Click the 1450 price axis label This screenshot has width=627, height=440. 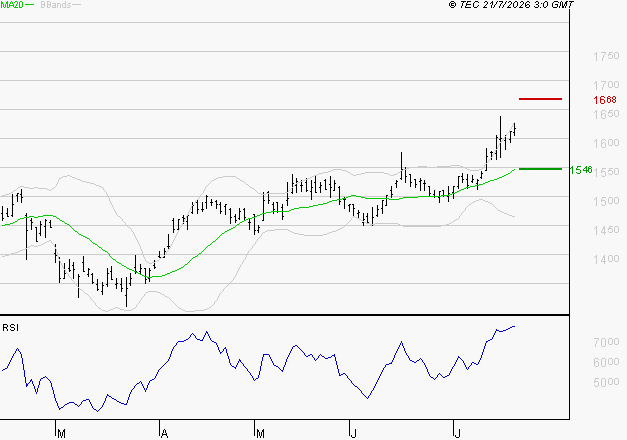pos(606,230)
